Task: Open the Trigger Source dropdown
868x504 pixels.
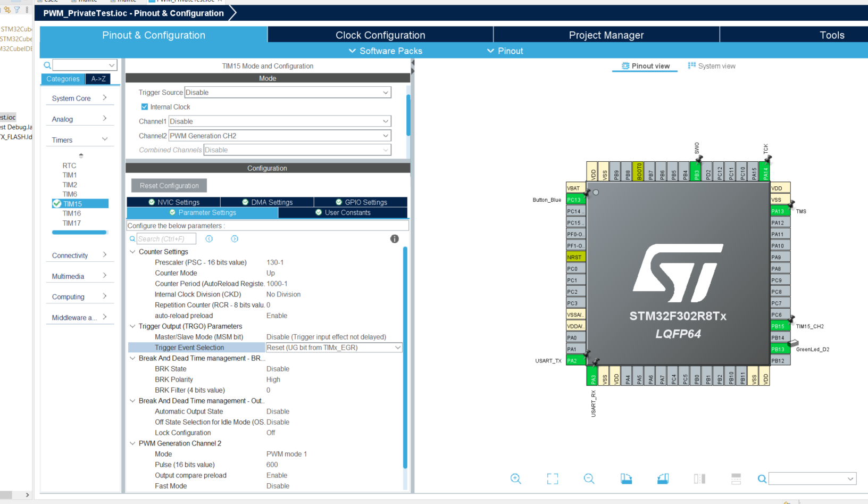Action: tap(385, 92)
